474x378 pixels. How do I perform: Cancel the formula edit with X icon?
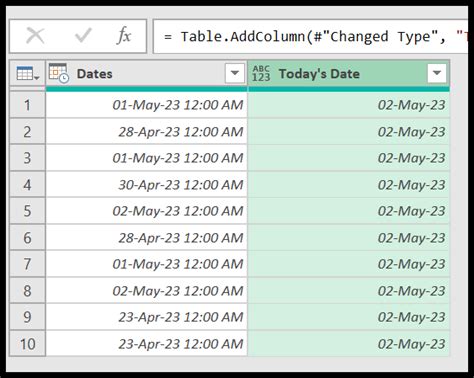tap(35, 36)
